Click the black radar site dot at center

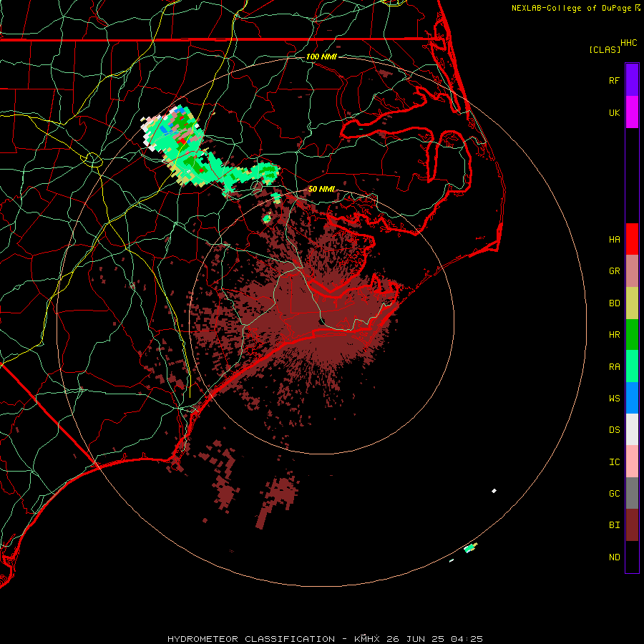[321, 321]
